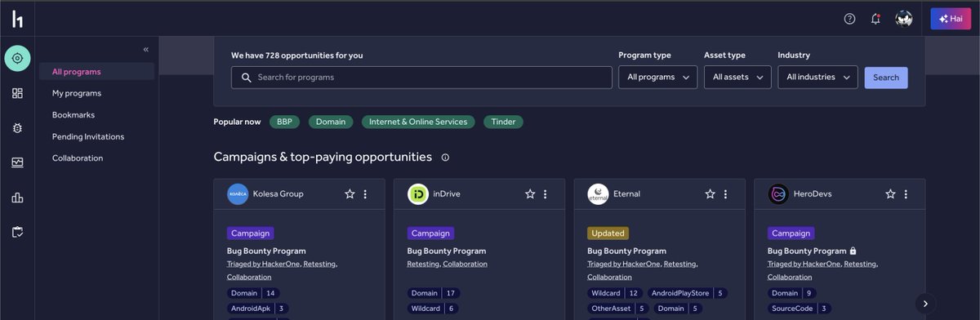Viewport: 980px width, 320px height.
Task: Open the activity monitor icon in sidebar
Action: click(x=17, y=162)
